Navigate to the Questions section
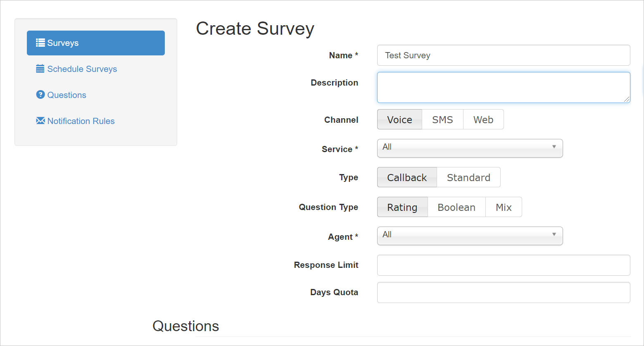644x346 pixels. (67, 95)
